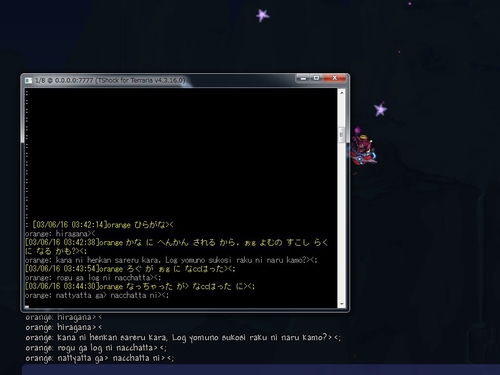Click game chat line 'kana ni henkan sareru kara'

click(183, 338)
